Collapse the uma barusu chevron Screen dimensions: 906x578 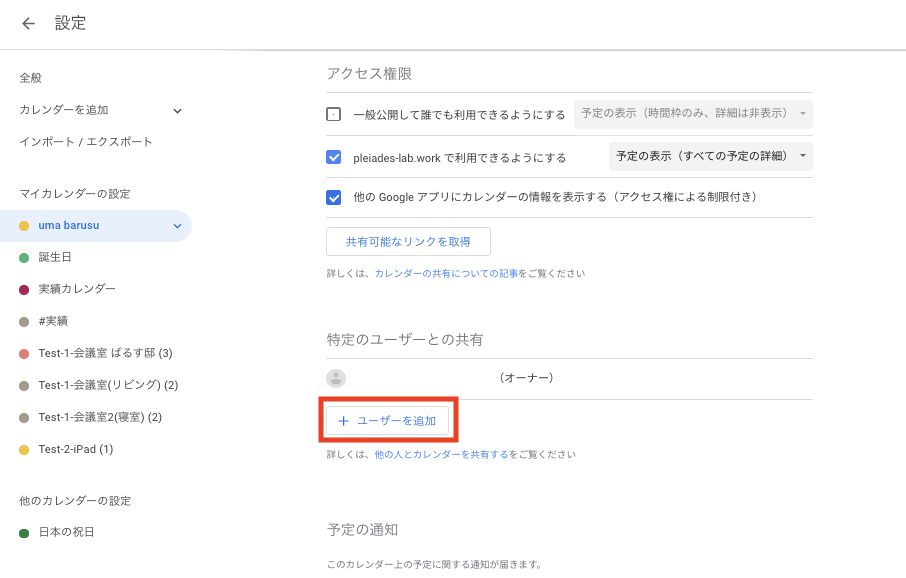tap(177, 226)
